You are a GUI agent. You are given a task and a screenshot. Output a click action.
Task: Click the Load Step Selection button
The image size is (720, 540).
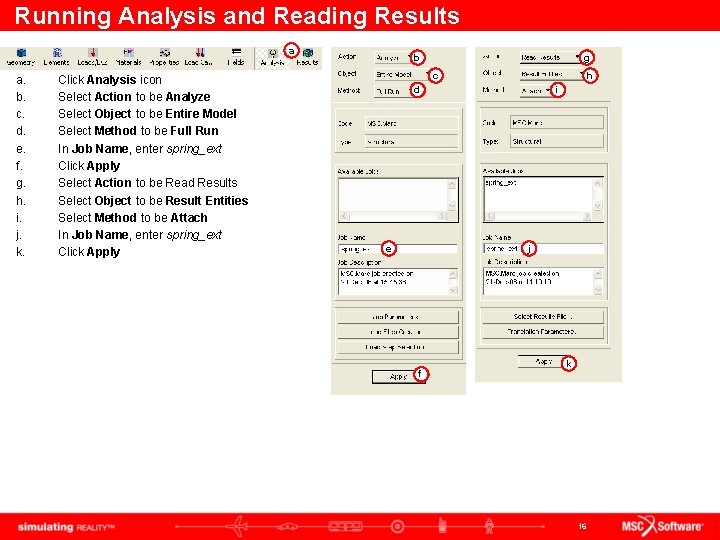(398, 347)
